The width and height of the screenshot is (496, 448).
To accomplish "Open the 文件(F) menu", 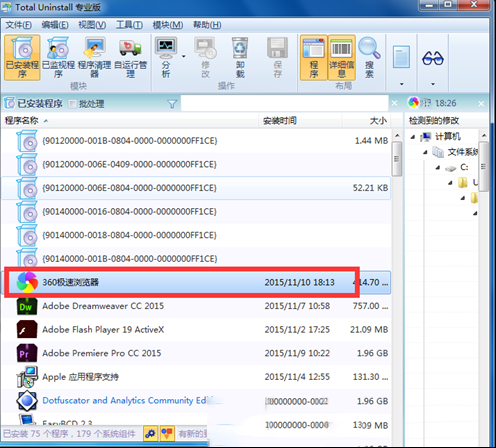I will pos(18,25).
